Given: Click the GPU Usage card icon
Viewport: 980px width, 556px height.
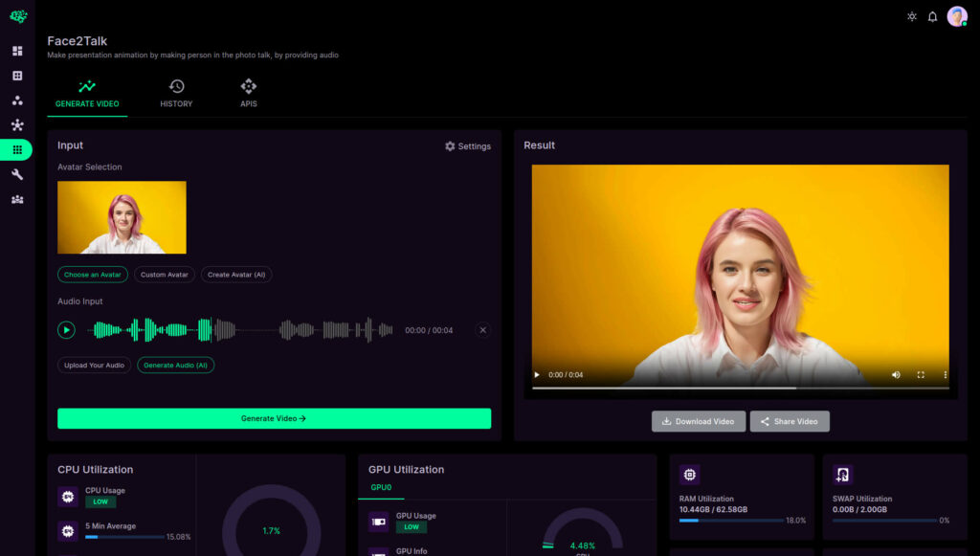Looking at the screenshot, I should coord(378,522).
